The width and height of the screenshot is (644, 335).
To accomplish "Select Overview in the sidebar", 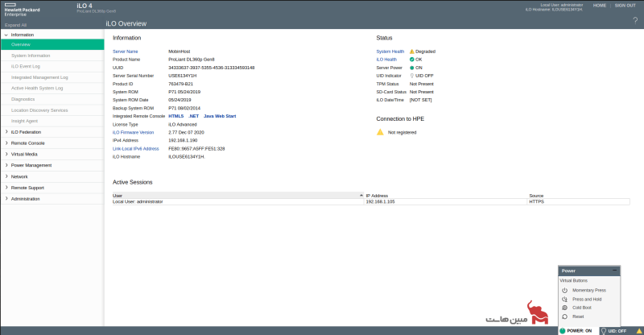I will (x=52, y=44).
